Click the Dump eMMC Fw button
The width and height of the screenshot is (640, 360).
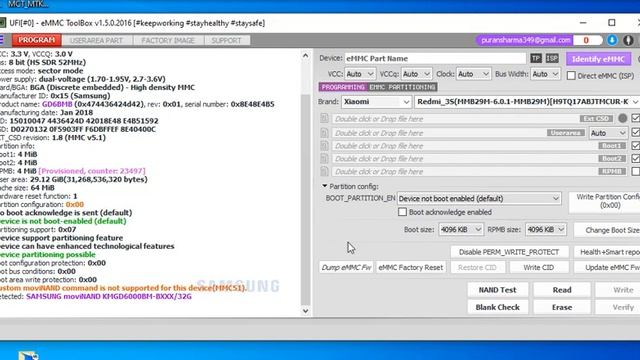346,267
